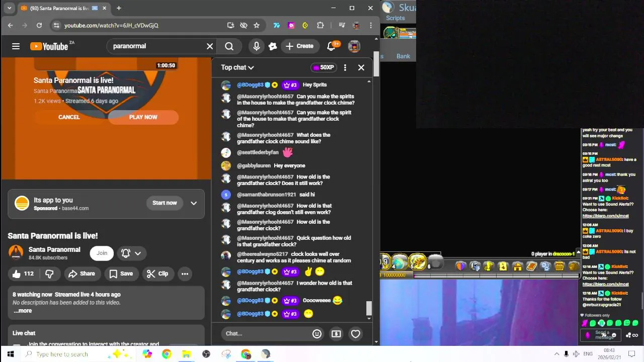Like the video with 112 likes
The height and width of the screenshot is (362, 644).
[x=23, y=274]
